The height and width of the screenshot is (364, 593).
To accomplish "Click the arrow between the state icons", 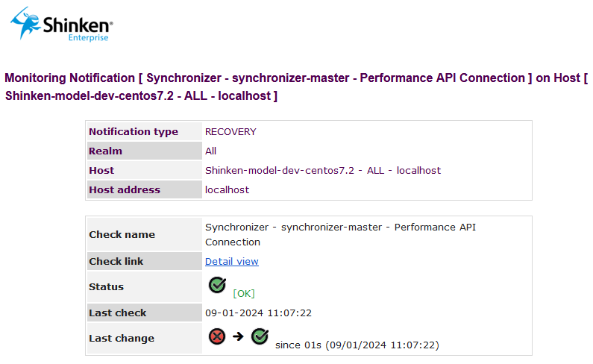I will coord(238,336).
